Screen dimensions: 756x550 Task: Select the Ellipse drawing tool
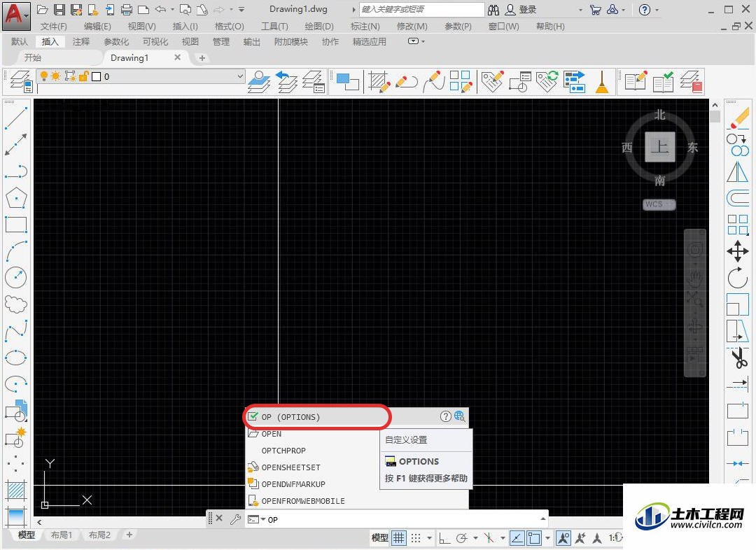point(16,357)
